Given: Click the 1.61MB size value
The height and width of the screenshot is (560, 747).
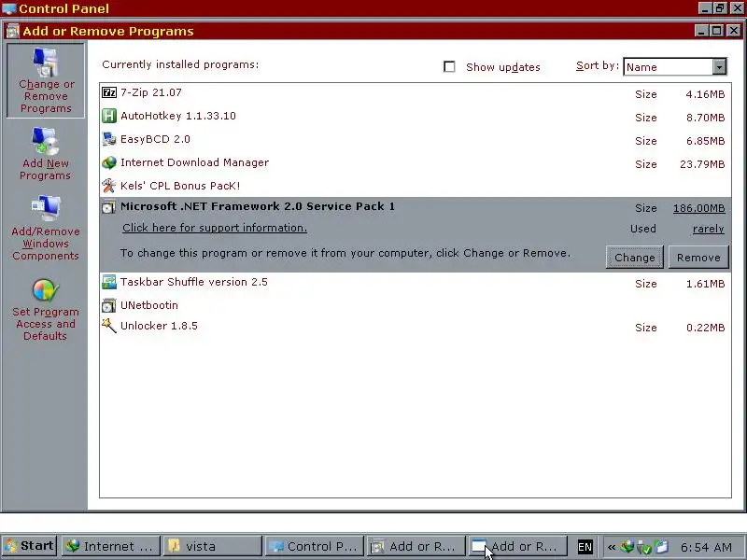Looking at the screenshot, I should click(x=705, y=284).
